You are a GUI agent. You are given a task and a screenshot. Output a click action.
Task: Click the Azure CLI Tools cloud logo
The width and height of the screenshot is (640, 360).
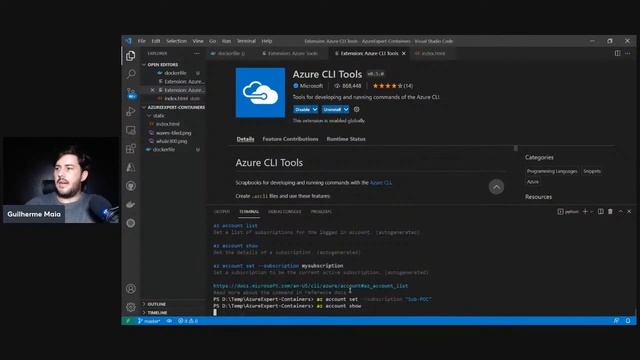[x=260, y=93]
